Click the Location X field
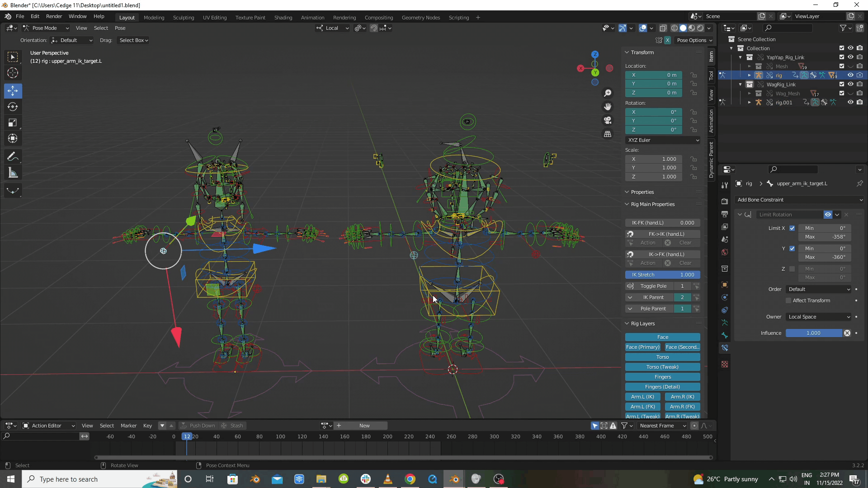 654,75
